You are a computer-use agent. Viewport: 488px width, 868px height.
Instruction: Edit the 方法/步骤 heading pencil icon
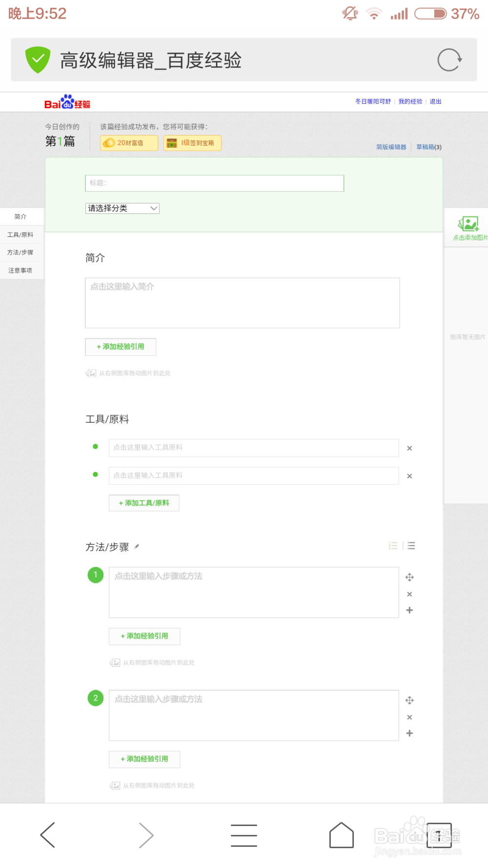137,546
